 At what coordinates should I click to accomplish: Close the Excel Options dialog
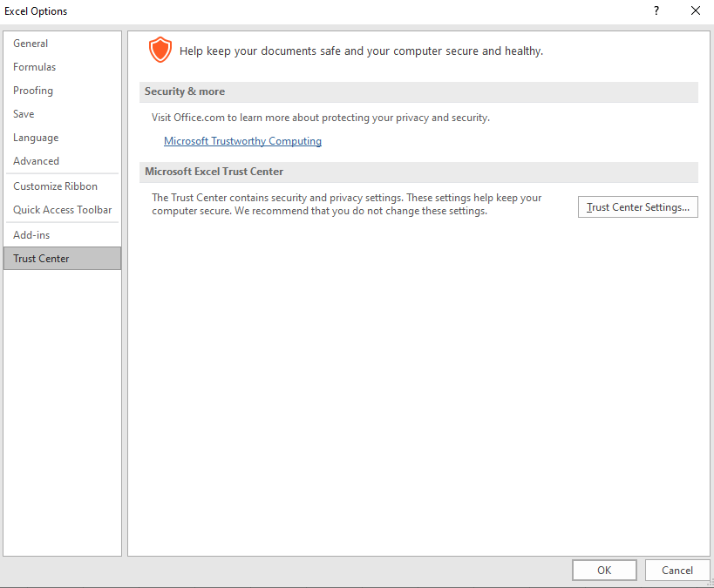pos(696,11)
